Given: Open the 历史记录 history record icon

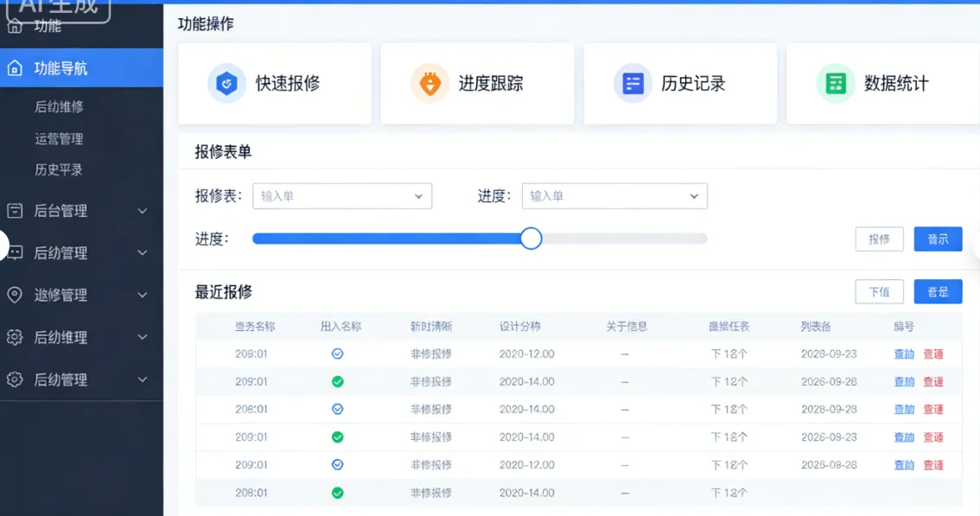Looking at the screenshot, I should (633, 83).
